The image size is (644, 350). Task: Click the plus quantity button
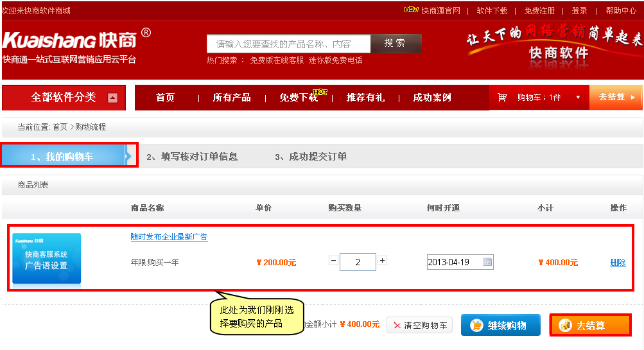[x=383, y=261]
